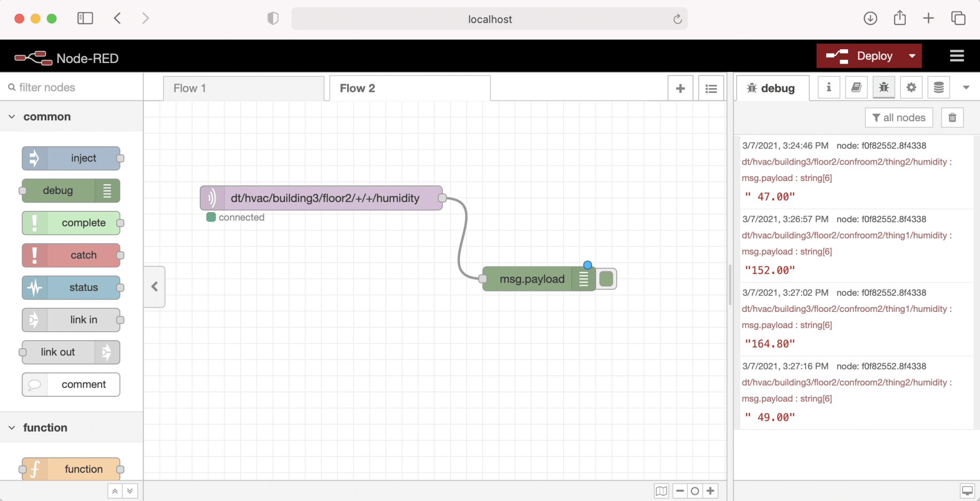
Task: Click the filter nodes search field
Action: pos(72,87)
